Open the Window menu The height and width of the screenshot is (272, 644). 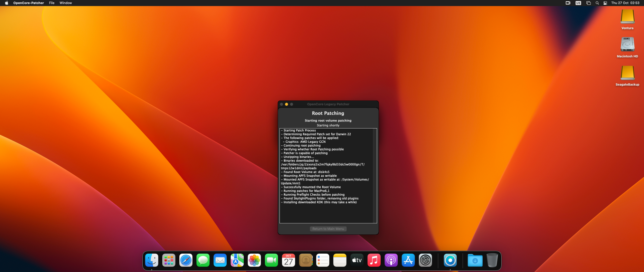(x=66, y=3)
